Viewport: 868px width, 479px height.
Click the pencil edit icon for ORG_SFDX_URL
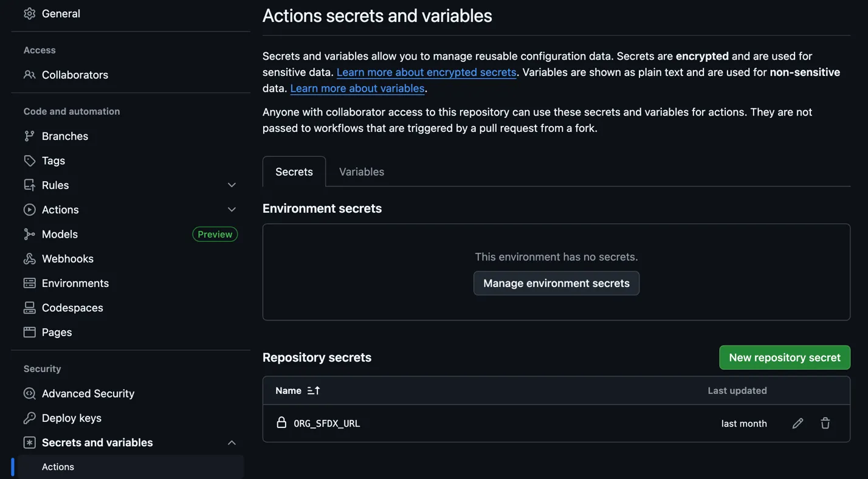pos(797,423)
